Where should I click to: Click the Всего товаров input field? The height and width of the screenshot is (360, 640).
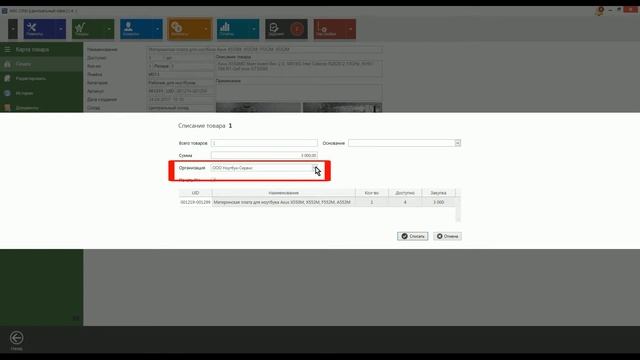(264, 143)
